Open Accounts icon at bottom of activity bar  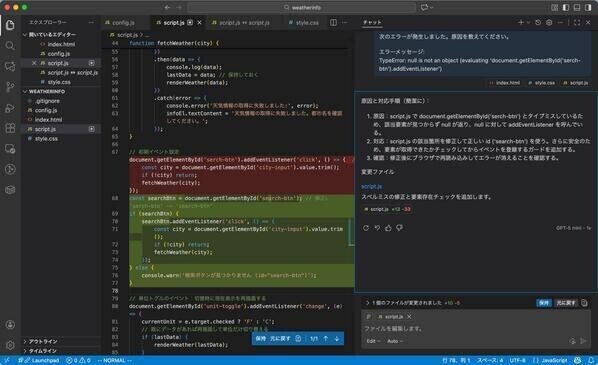click(10, 325)
